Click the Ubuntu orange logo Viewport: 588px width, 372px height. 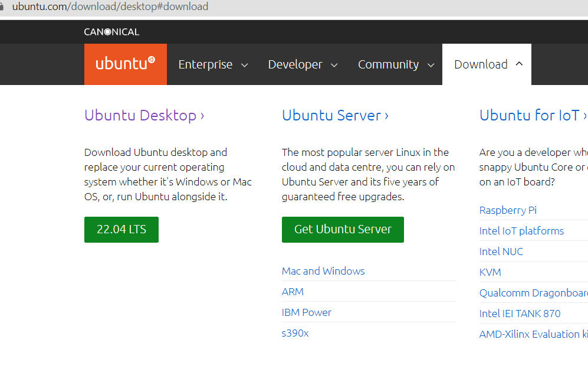125,64
